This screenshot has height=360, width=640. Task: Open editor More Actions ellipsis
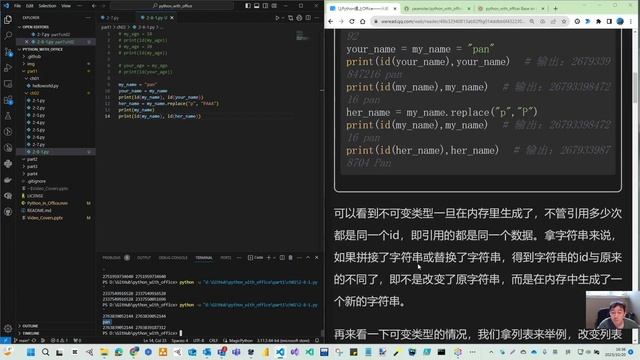pos(317,18)
